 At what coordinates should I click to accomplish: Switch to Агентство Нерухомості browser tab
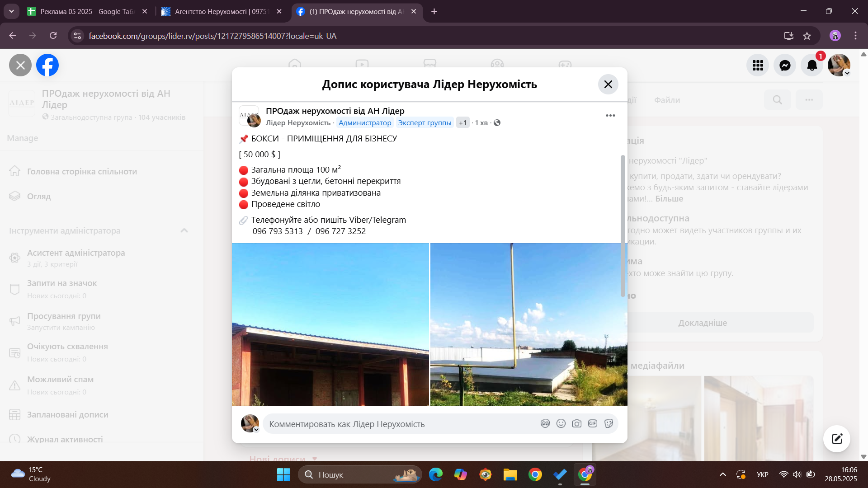(221, 12)
